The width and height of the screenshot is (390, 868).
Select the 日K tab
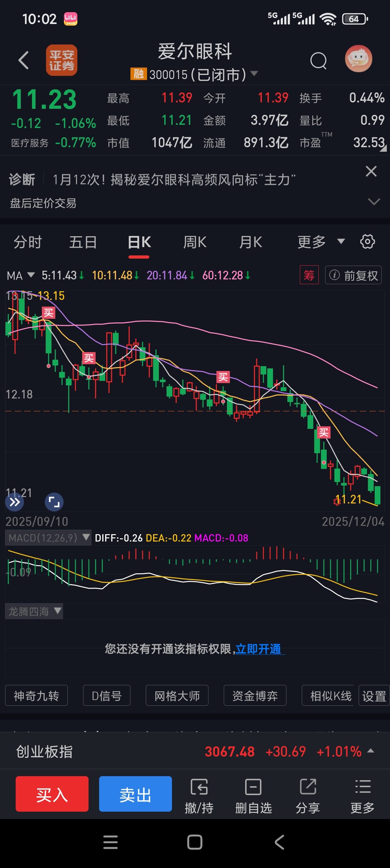139,242
